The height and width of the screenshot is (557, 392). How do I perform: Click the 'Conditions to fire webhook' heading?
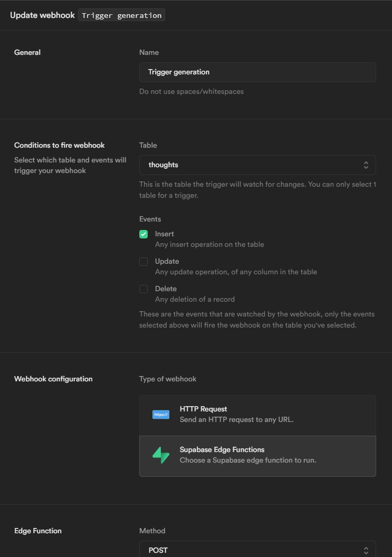click(x=59, y=145)
